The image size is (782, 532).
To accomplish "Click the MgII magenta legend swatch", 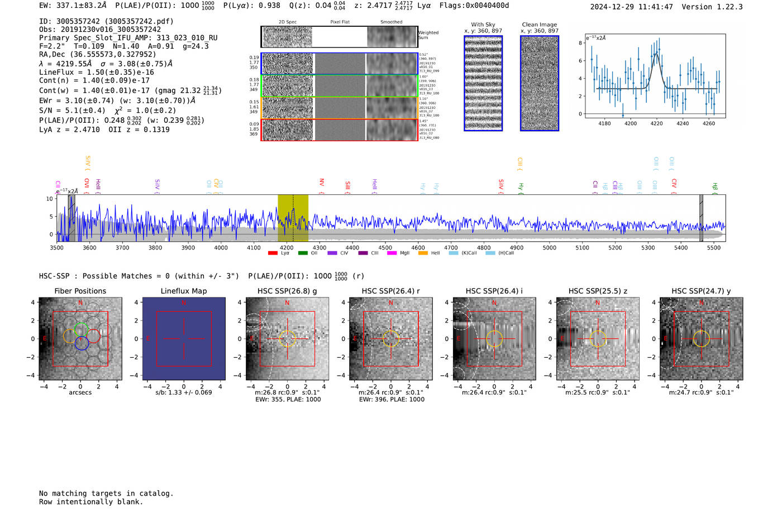I will (x=392, y=253).
